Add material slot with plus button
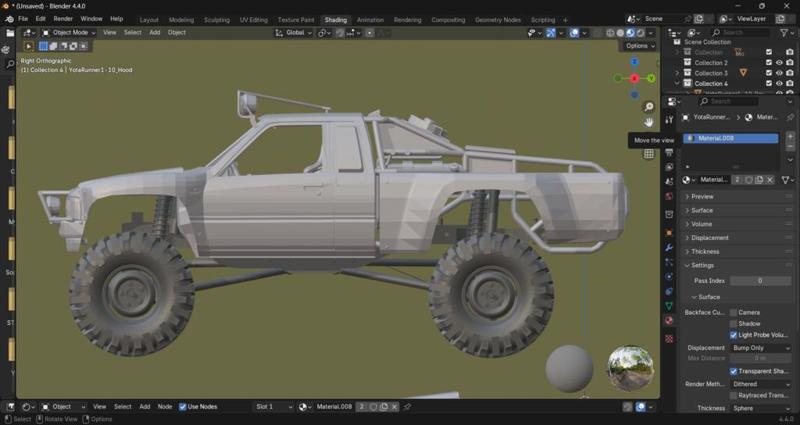This screenshot has width=800, height=425. (790, 137)
